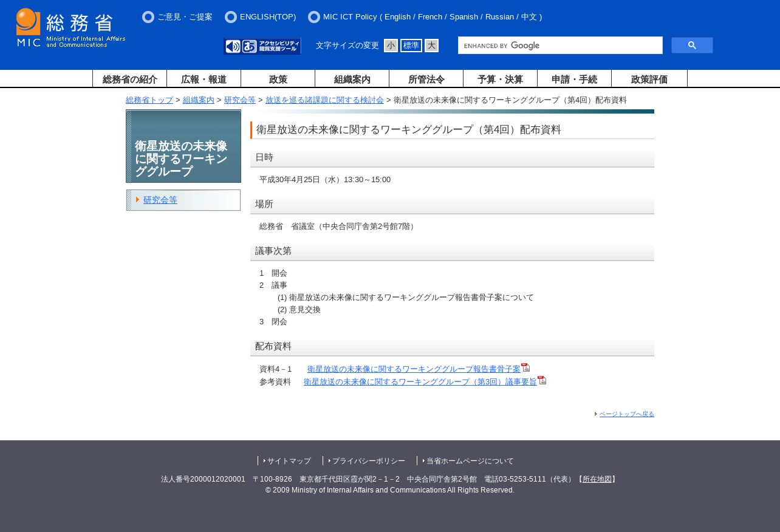This screenshot has height=532, width=780.
Task: Open 報告書骨子案 document link
Action: [x=414, y=369]
